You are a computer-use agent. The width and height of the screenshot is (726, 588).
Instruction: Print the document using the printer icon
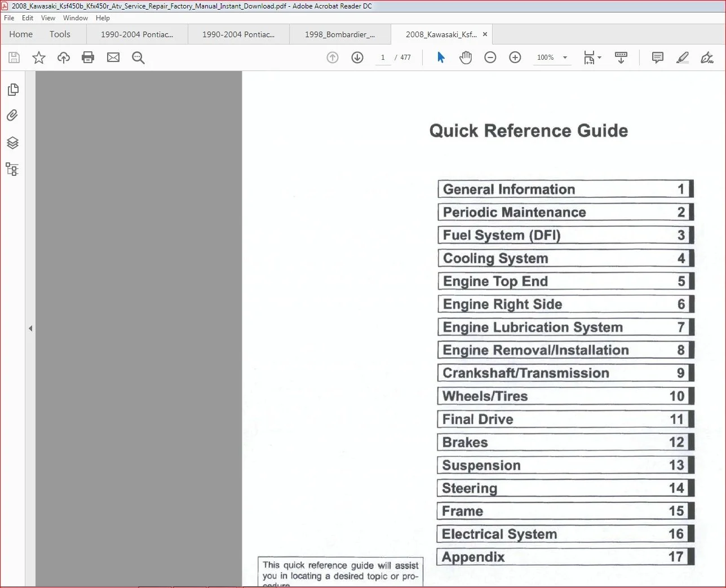88,58
